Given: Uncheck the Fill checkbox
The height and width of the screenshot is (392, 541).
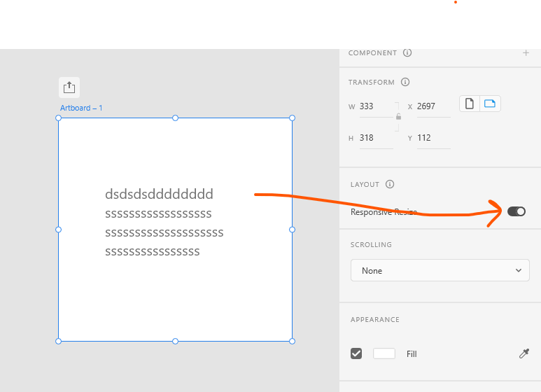Looking at the screenshot, I should pyautogui.click(x=356, y=353).
